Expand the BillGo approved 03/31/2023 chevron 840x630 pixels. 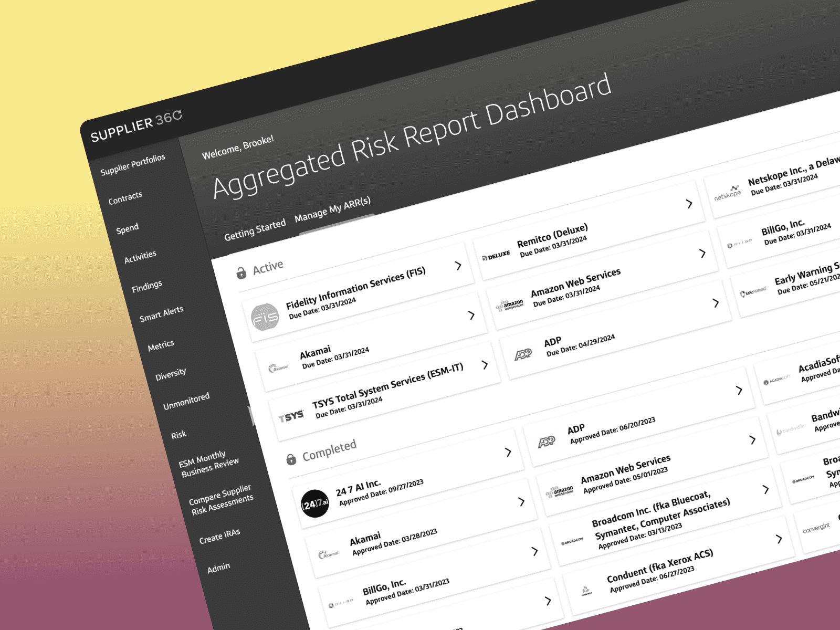click(534, 551)
